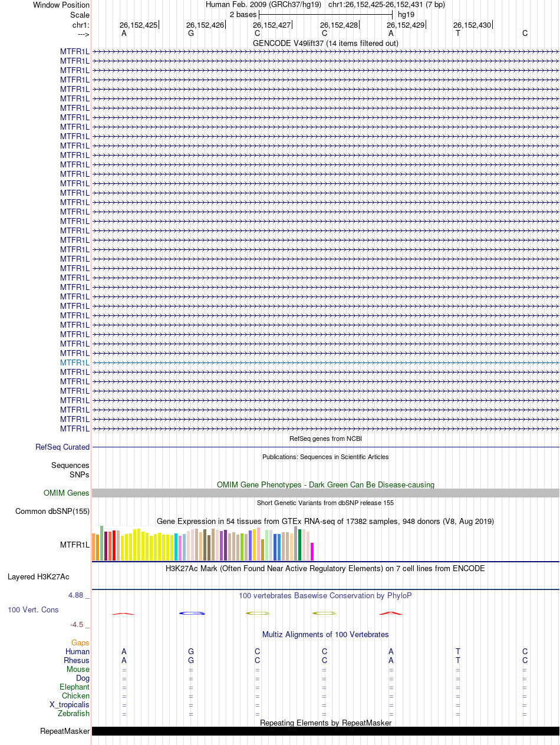Select the Elephant species label
This screenshot has height=745, width=560.
[75, 687]
